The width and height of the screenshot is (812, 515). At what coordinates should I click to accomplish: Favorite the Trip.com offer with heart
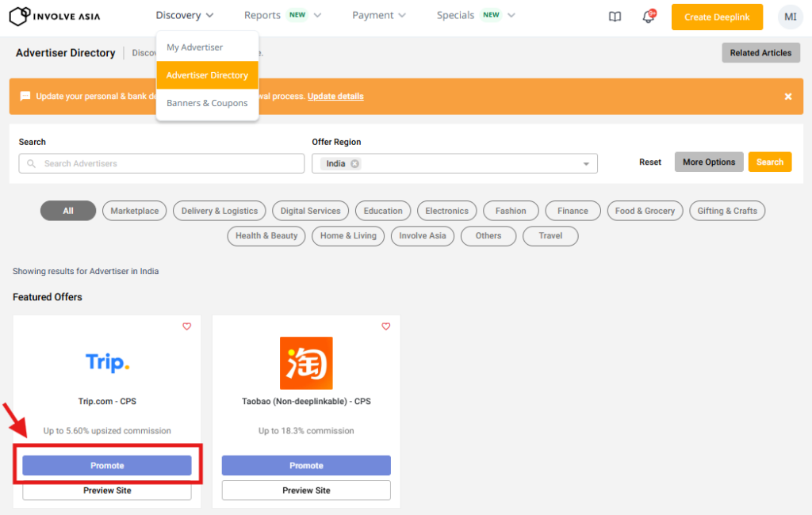(187, 326)
